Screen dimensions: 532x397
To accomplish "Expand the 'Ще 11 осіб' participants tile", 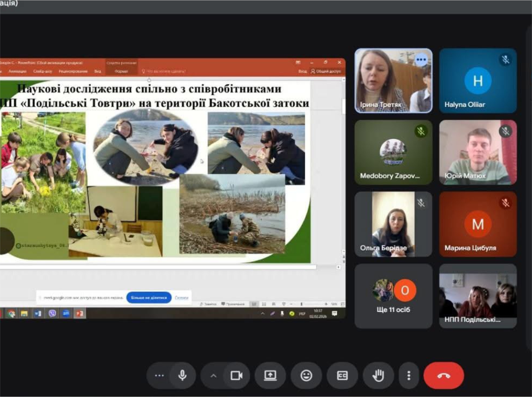I will pos(393,296).
